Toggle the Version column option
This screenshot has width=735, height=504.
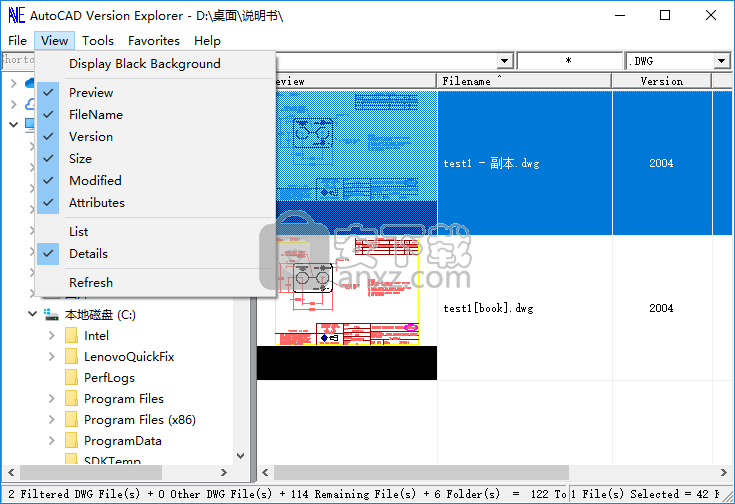click(155, 137)
